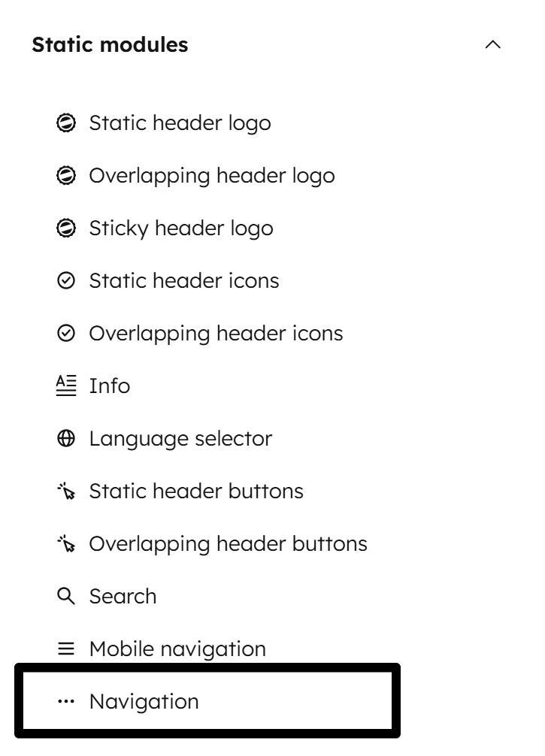Select the Info module entry
Viewport: 545px width, 756px height.
[x=109, y=386]
